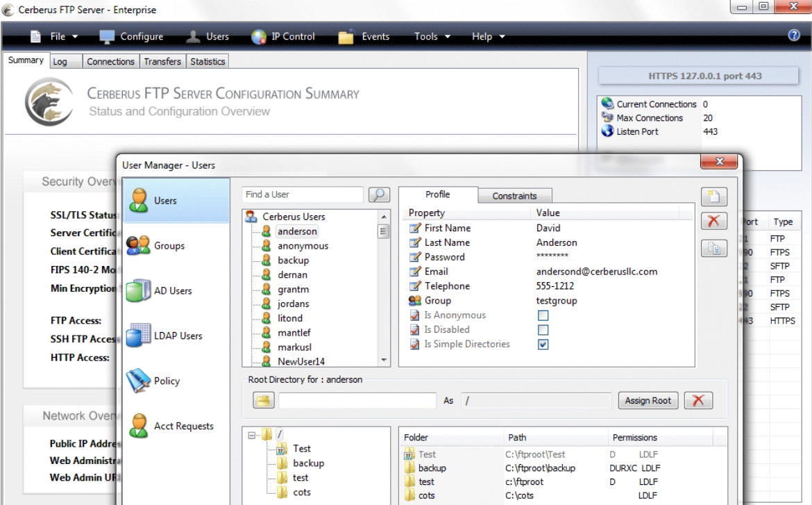
Task: Open the IP Control globe icon
Action: (259, 37)
